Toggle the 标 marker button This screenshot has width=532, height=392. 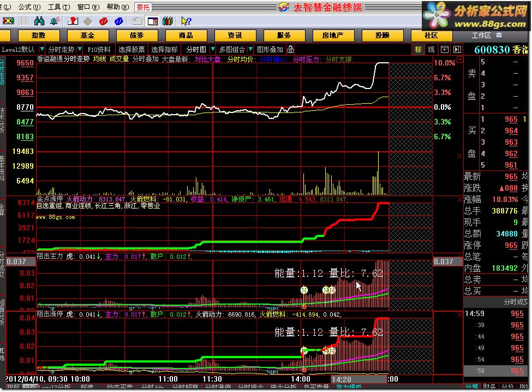419,50
